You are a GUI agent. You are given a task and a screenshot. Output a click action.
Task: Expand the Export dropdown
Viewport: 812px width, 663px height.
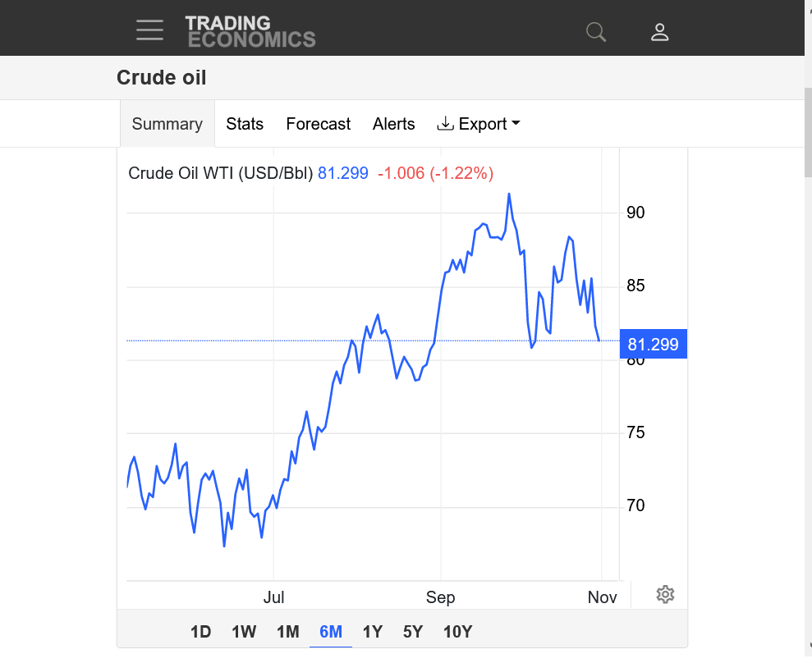(x=479, y=124)
